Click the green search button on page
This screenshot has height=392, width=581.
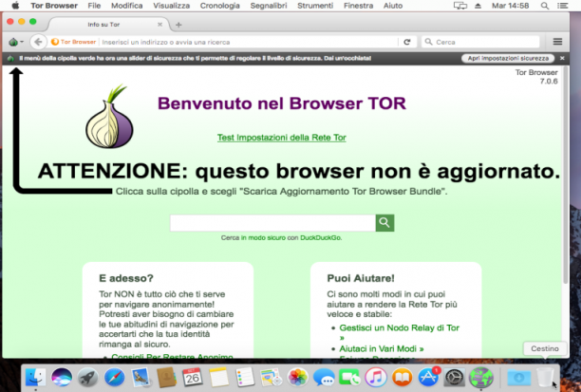point(385,223)
